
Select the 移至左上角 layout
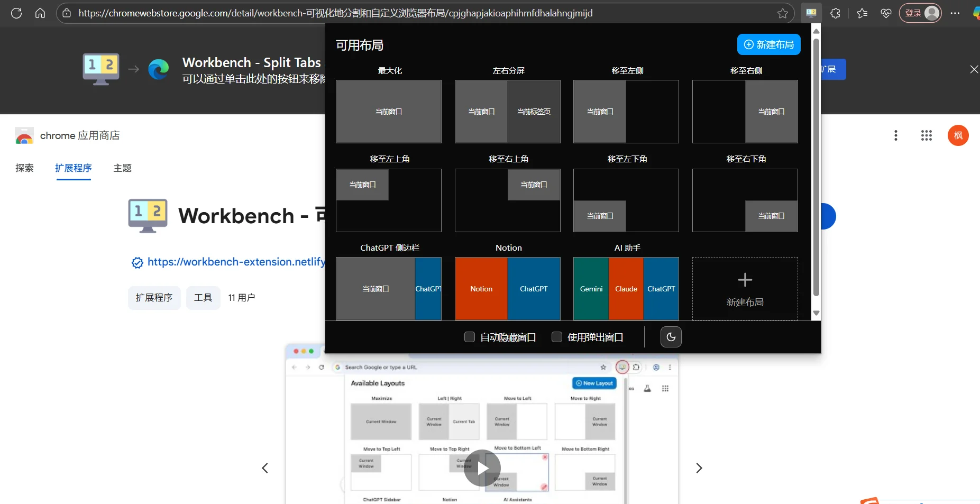(x=389, y=200)
